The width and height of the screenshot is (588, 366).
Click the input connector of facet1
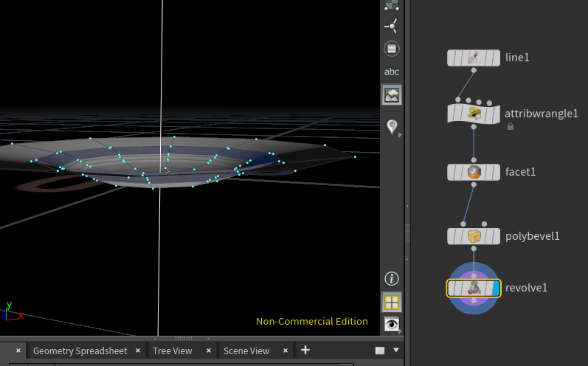click(x=474, y=160)
